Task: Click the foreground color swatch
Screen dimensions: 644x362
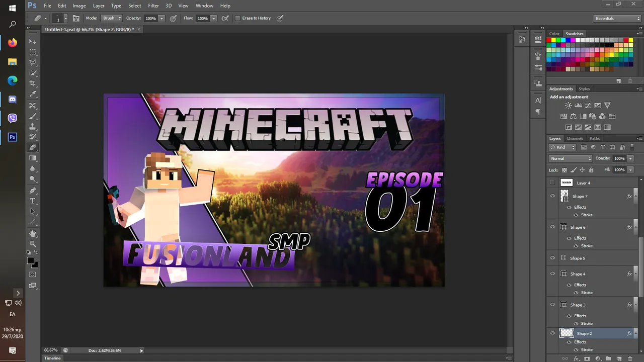Action: [x=30, y=261]
